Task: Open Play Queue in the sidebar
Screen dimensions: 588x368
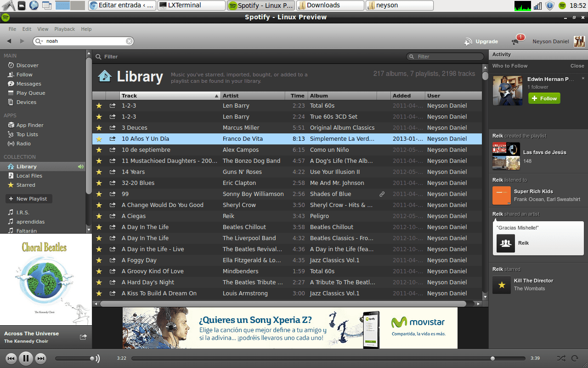Action: tap(31, 93)
